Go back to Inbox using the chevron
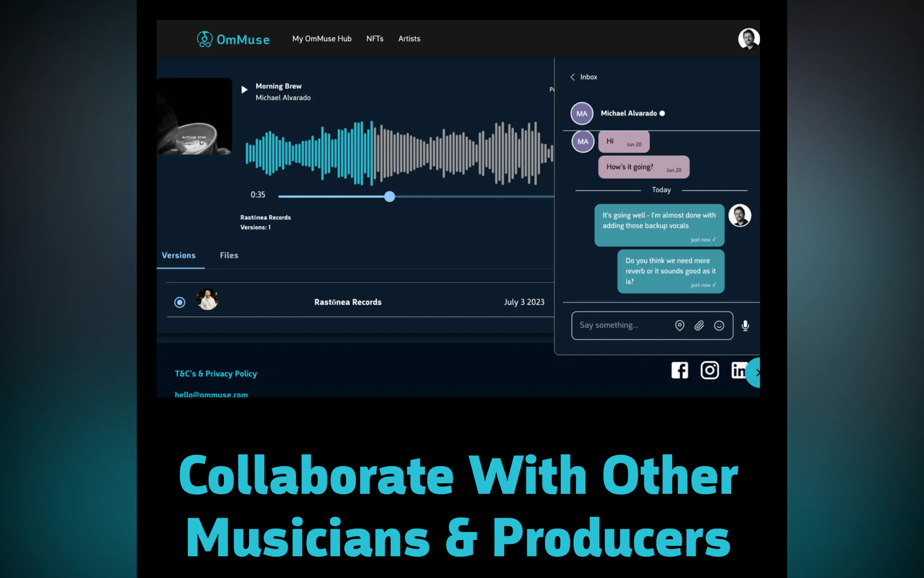924x578 pixels. (573, 77)
